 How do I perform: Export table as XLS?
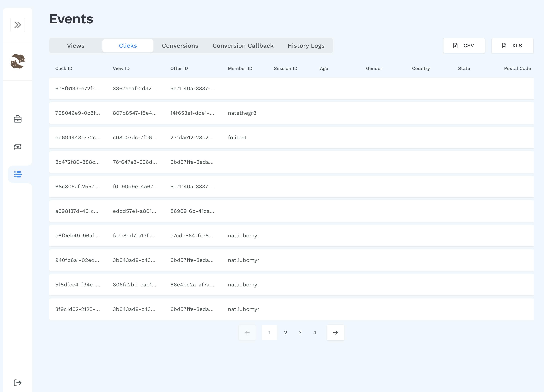coord(512,46)
